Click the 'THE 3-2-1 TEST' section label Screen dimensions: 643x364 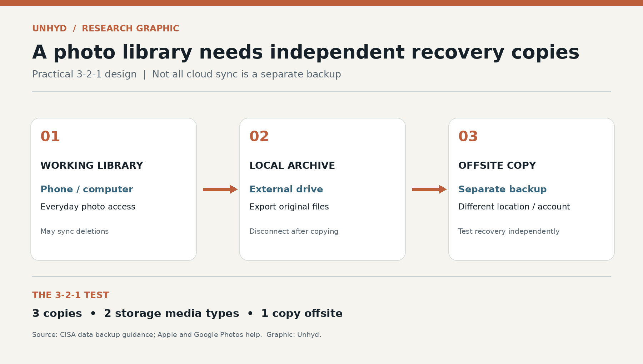pyautogui.click(x=71, y=295)
